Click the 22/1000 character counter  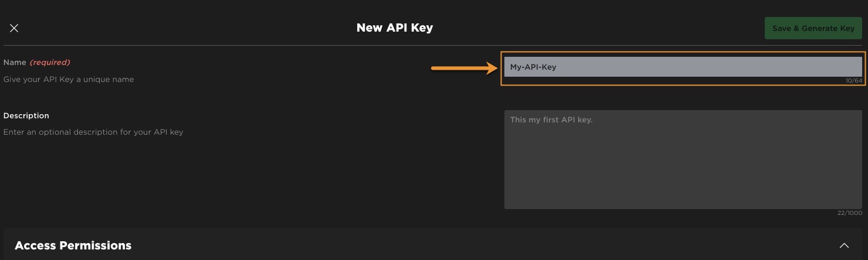[850, 213]
